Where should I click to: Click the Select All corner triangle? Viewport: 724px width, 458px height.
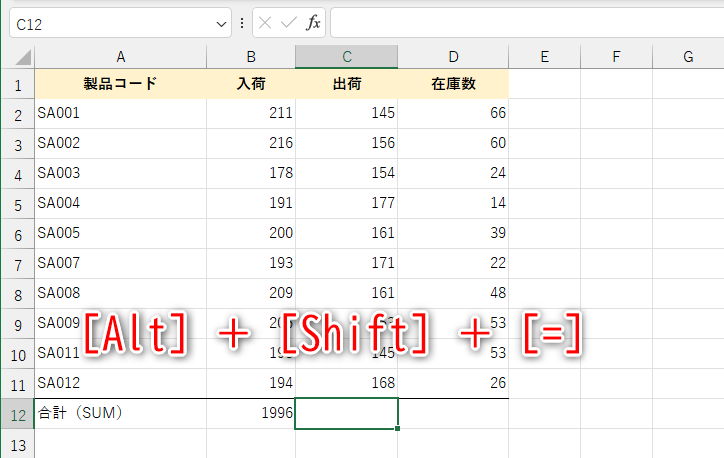coord(23,57)
